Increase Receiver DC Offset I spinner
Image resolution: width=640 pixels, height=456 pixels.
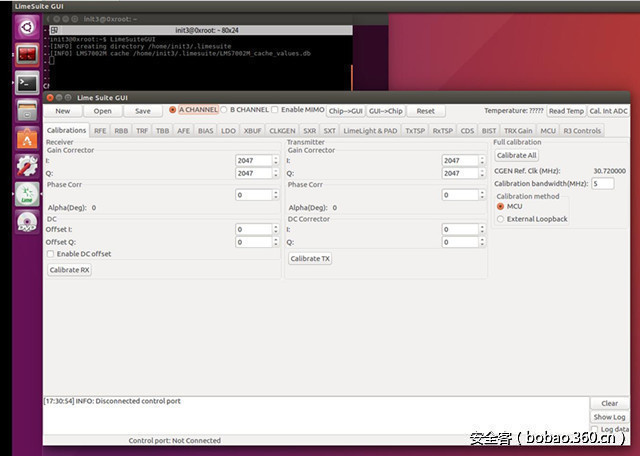(276, 226)
